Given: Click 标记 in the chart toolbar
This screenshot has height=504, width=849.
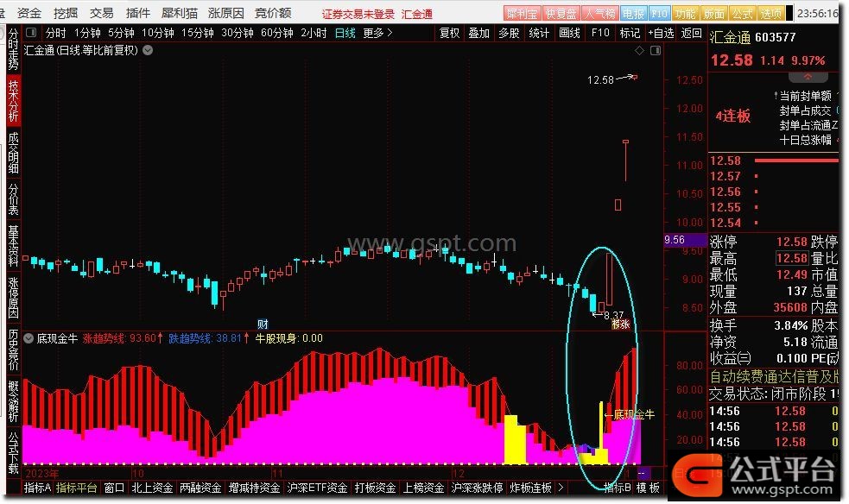Looking at the screenshot, I should point(630,33).
